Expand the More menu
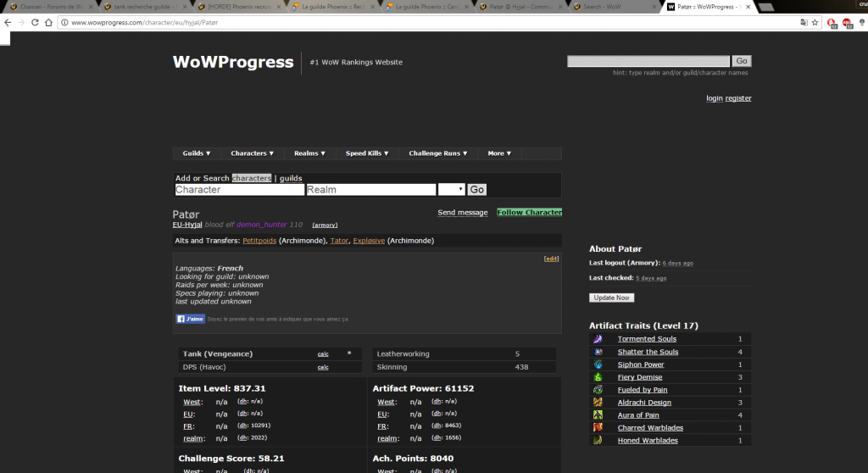 pos(499,153)
